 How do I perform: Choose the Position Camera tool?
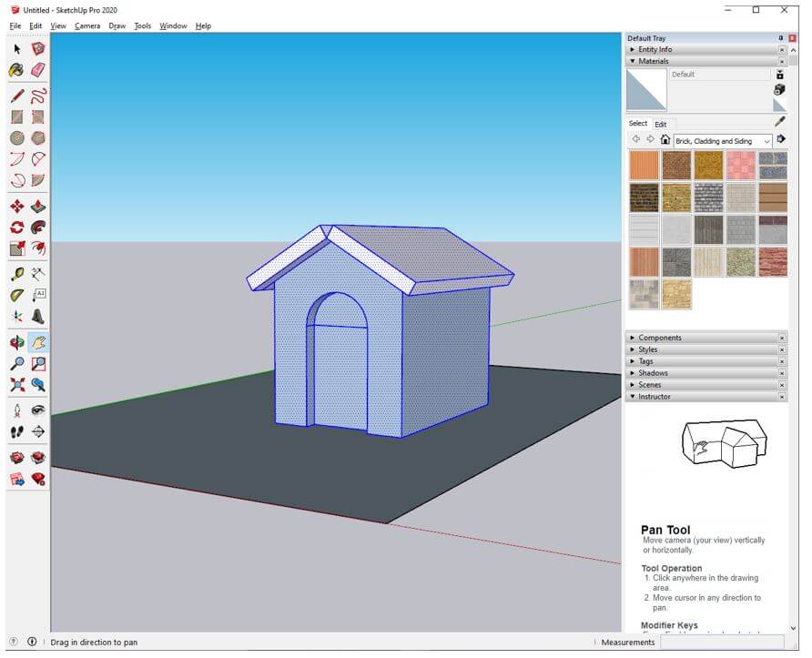(17, 411)
